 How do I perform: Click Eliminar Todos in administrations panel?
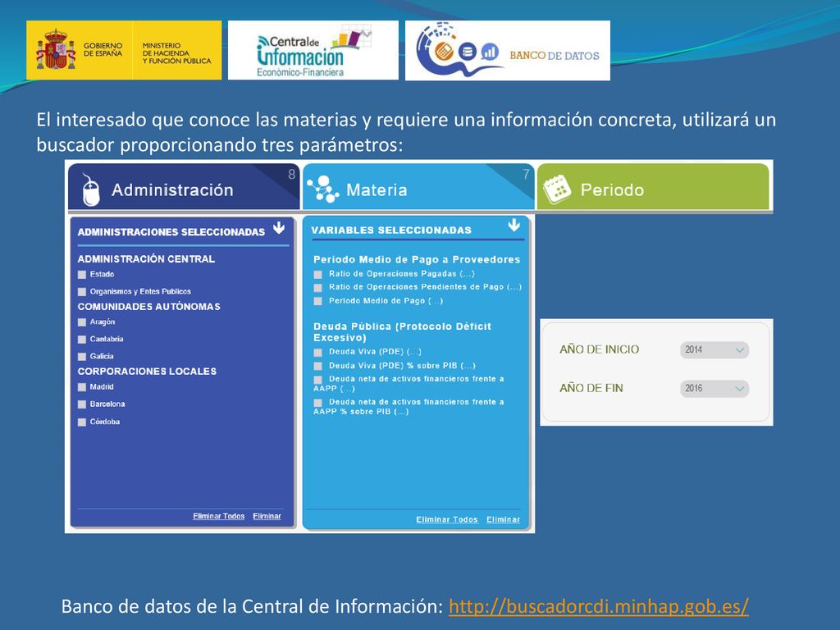pos(218,516)
